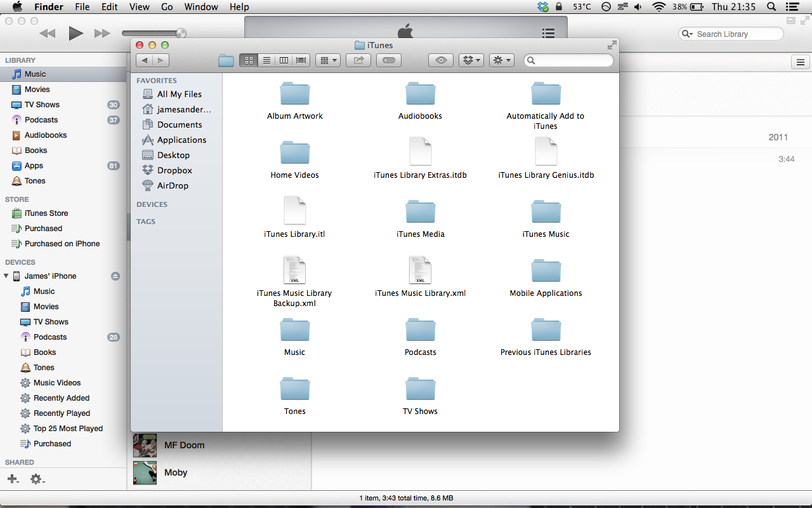Open the Go menu in menu bar
The height and width of the screenshot is (508, 812).
(x=167, y=7)
